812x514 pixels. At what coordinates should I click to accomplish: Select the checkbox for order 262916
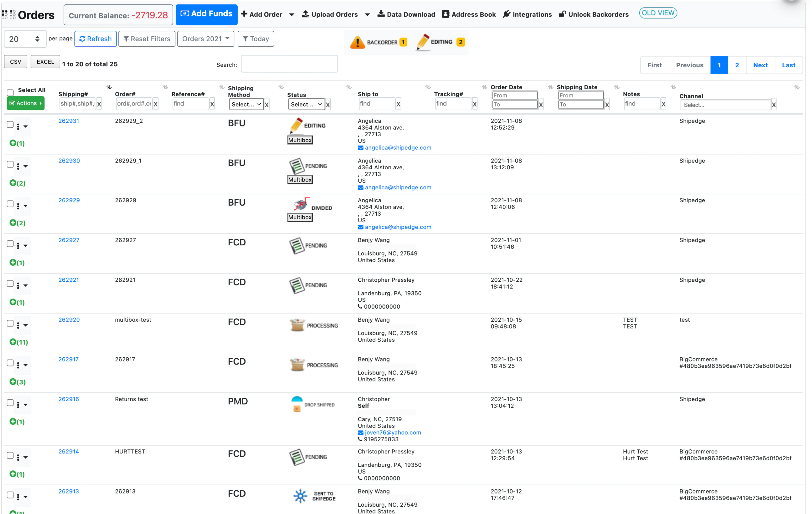10,403
